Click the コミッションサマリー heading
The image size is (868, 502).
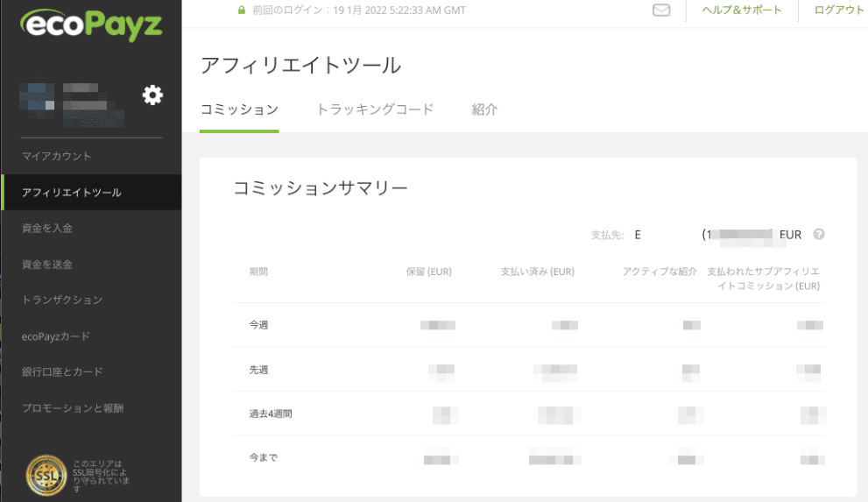coord(321,188)
